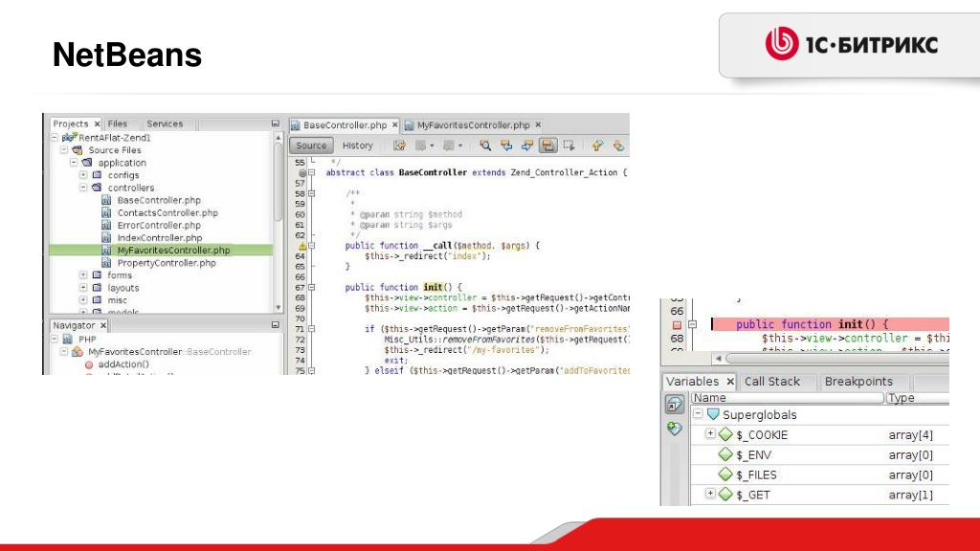Select the MyFavoritesController.php editor tab
Screen dimensions: 980x551
pyautogui.click(x=473, y=125)
